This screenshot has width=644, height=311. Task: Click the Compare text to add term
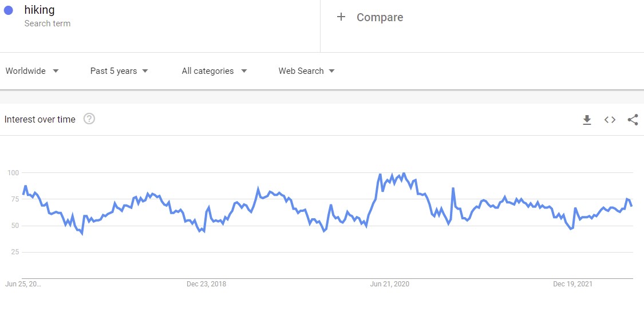(x=380, y=18)
